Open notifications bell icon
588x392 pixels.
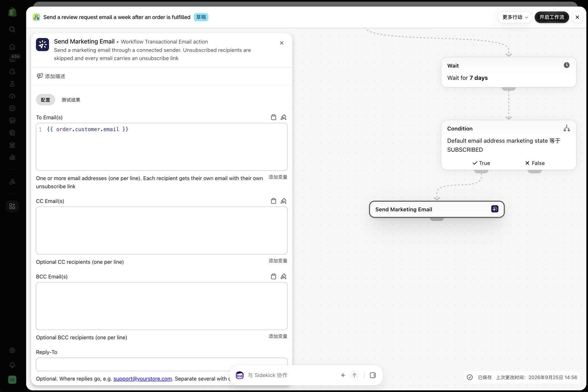[x=12, y=365]
